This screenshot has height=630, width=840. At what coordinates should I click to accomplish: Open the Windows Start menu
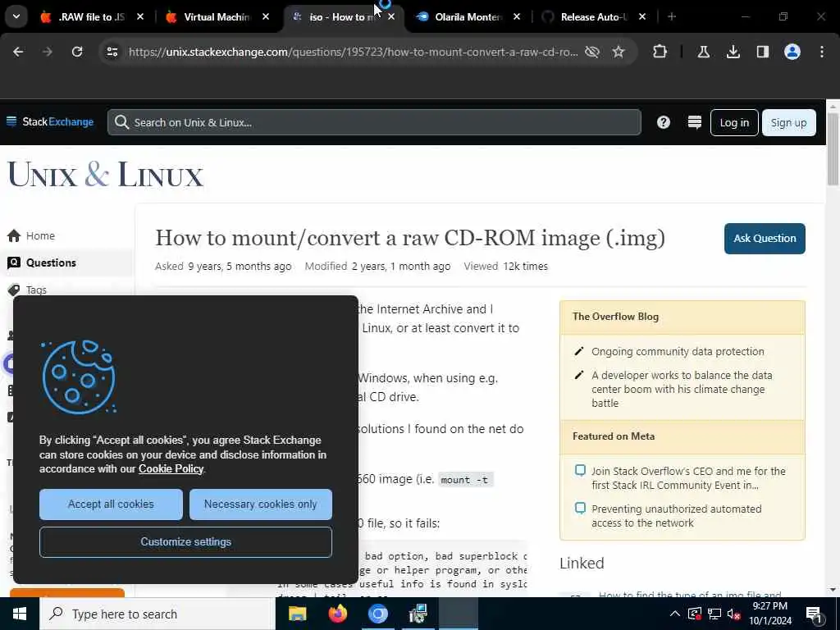pos(20,614)
